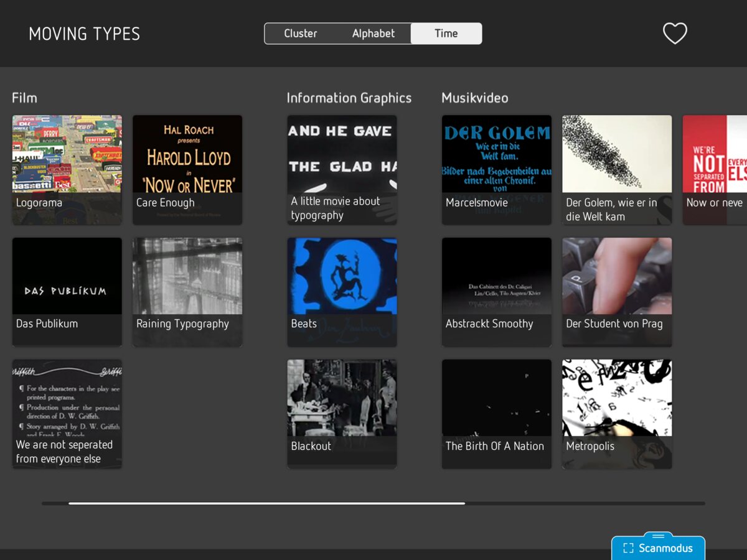Select the Time view tab
Screen dimensions: 747x560
446,34
